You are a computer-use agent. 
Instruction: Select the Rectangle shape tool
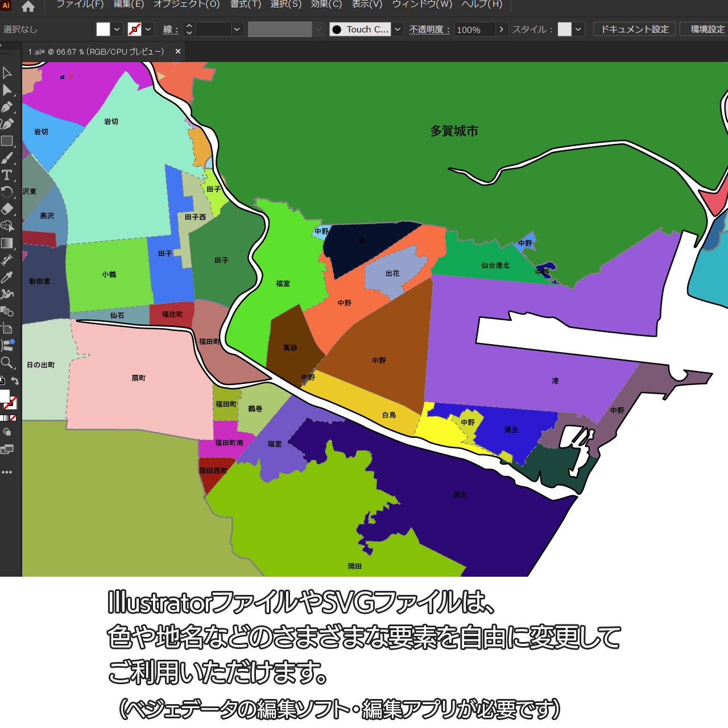pos(7,141)
